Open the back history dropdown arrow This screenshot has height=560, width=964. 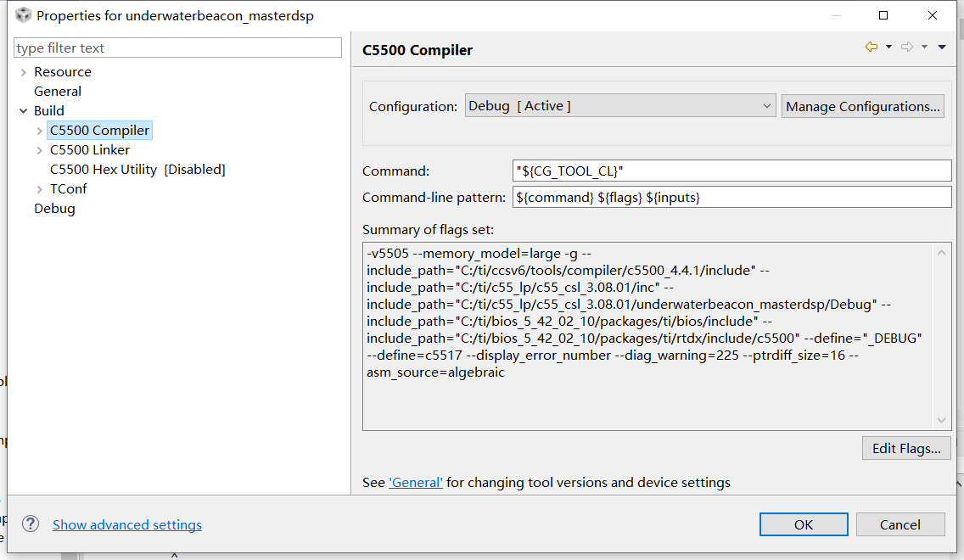(888, 48)
